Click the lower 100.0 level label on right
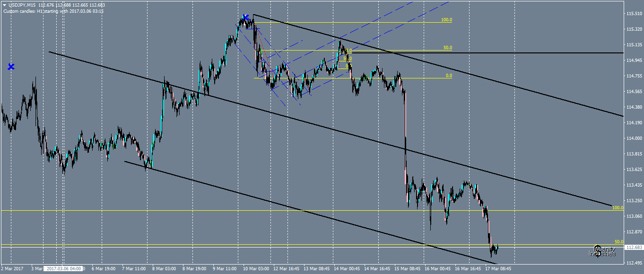 tap(617, 207)
